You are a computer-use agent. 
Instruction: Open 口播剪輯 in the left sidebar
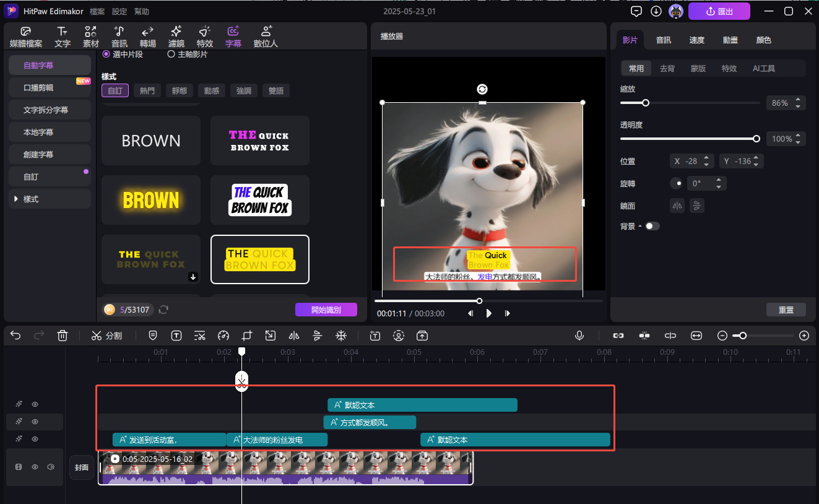(50, 87)
